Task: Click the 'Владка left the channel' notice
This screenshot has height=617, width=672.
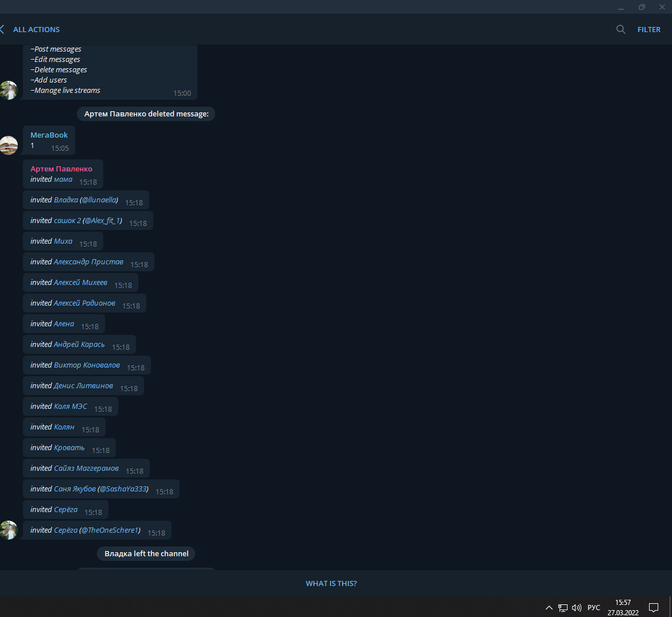Action: pyautogui.click(x=146, y=553)
